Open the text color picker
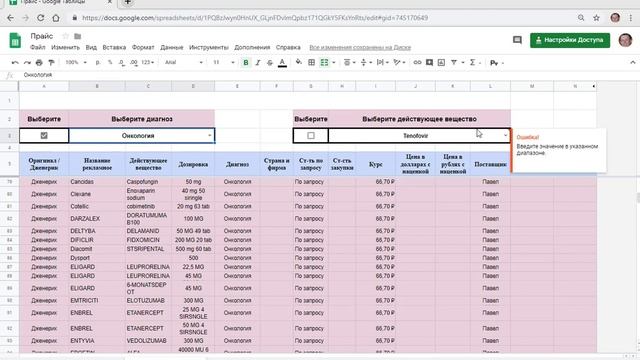The image size is (640, 360). pos(282,62)
